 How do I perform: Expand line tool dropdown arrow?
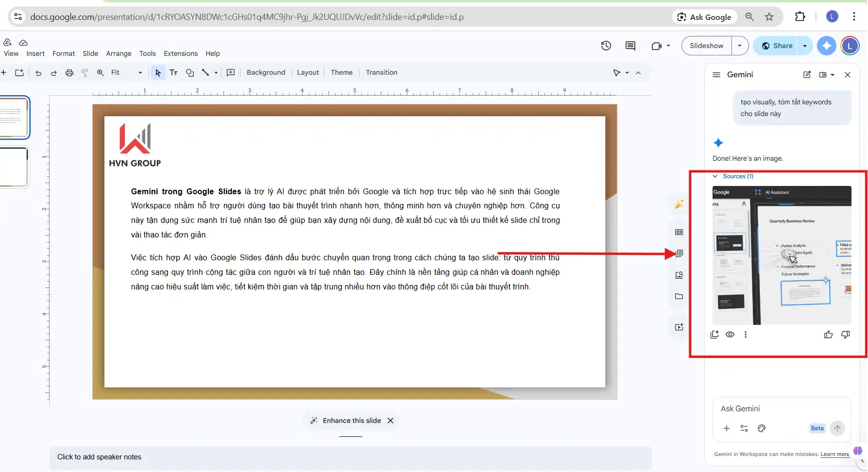click(216, 73)
